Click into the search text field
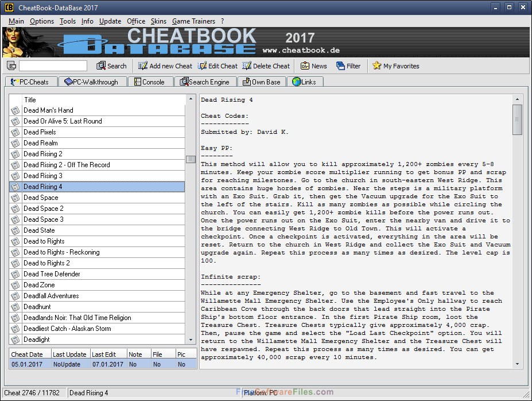 53,65
